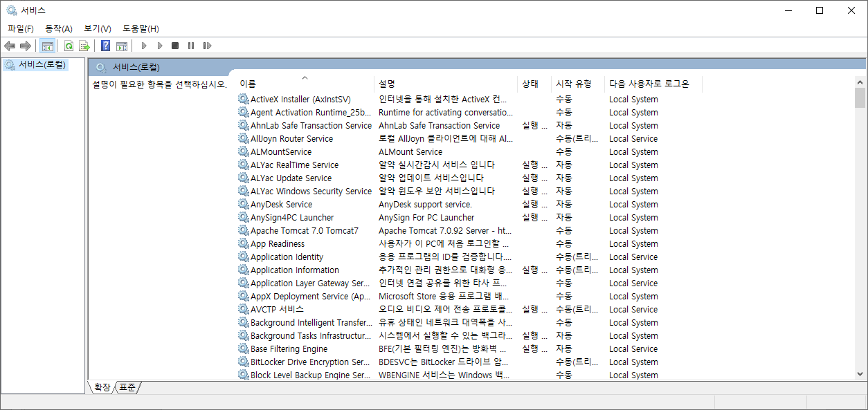The width and height of the screenshot is (868, 410).
Task: Open the 동작(A) menu
Action: tap(59, 28)
